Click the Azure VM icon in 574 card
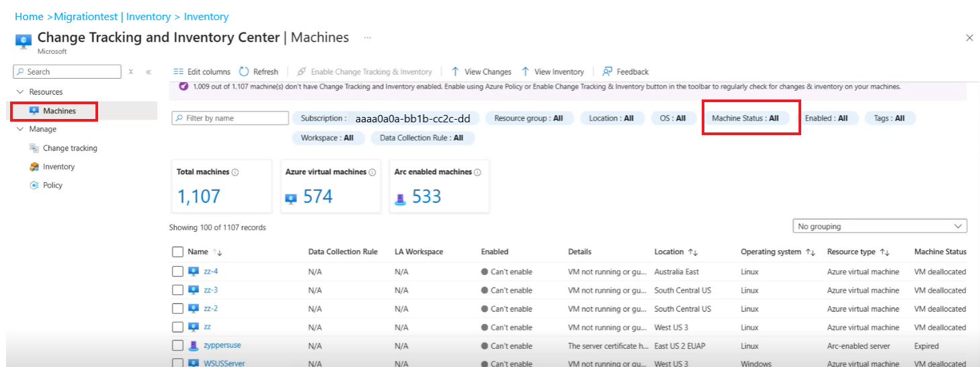Screen dimensions: 980x367 pos(291,198)
